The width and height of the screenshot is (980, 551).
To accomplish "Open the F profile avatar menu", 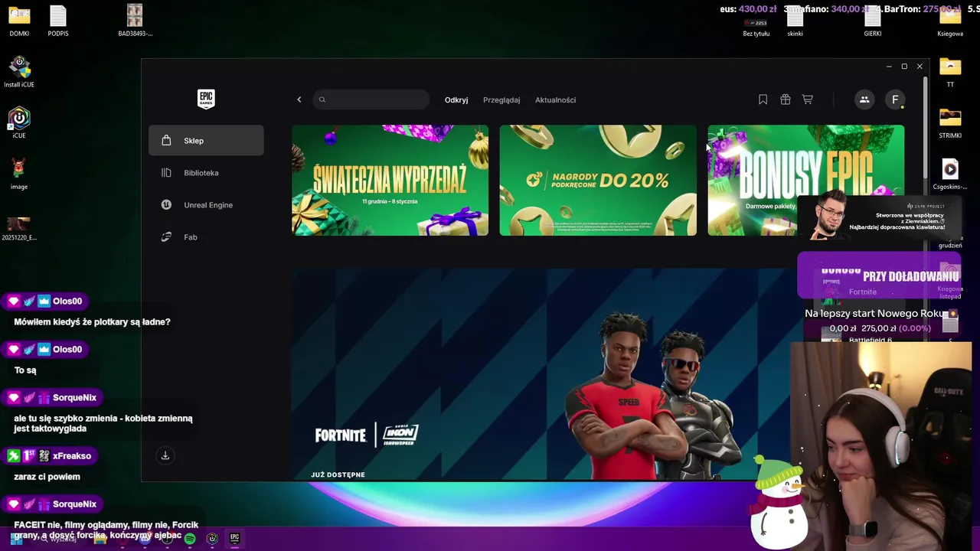I will coord(895,99).
